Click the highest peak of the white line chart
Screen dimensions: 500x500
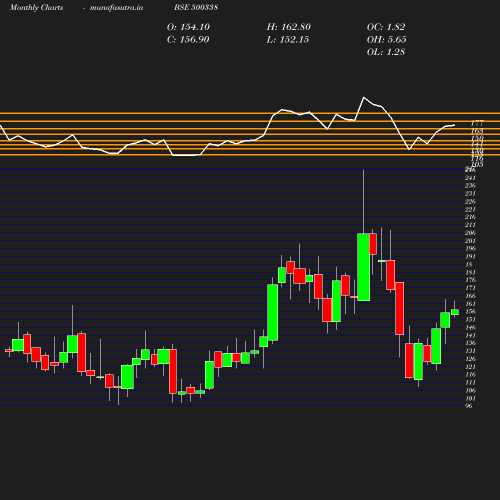click(x=364, y=97)
